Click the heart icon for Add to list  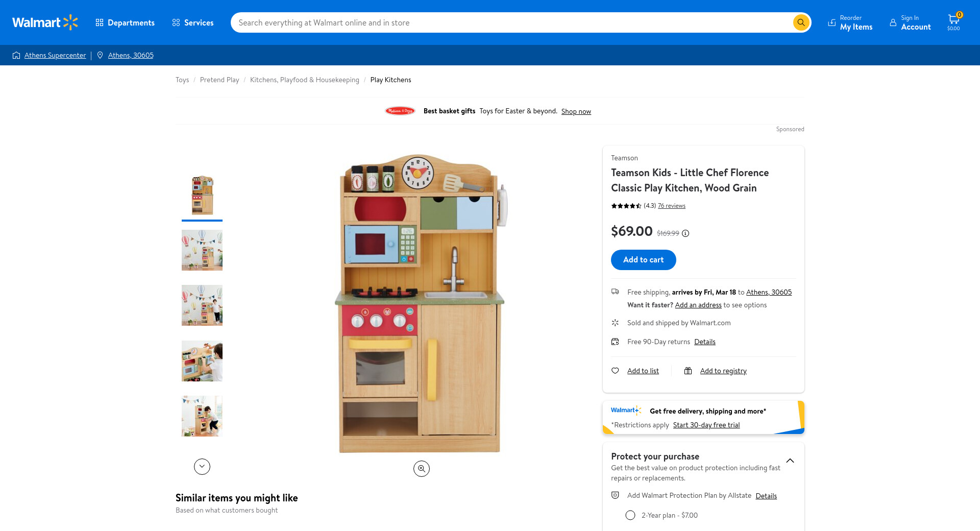[x=615, y=371]
